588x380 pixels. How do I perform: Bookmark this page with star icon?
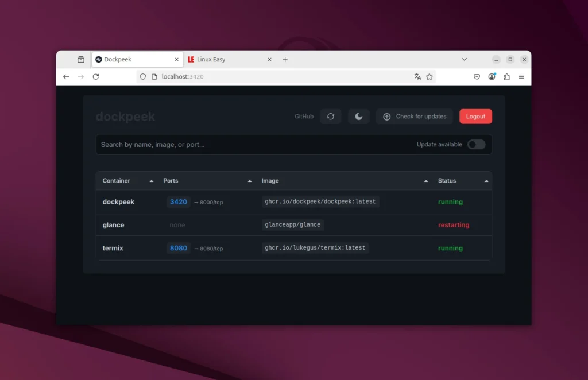pyautogui.click(x=430, y=77)
